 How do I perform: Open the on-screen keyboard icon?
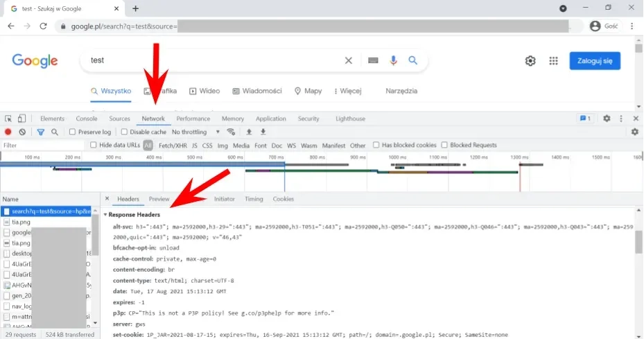coord(373,60)
